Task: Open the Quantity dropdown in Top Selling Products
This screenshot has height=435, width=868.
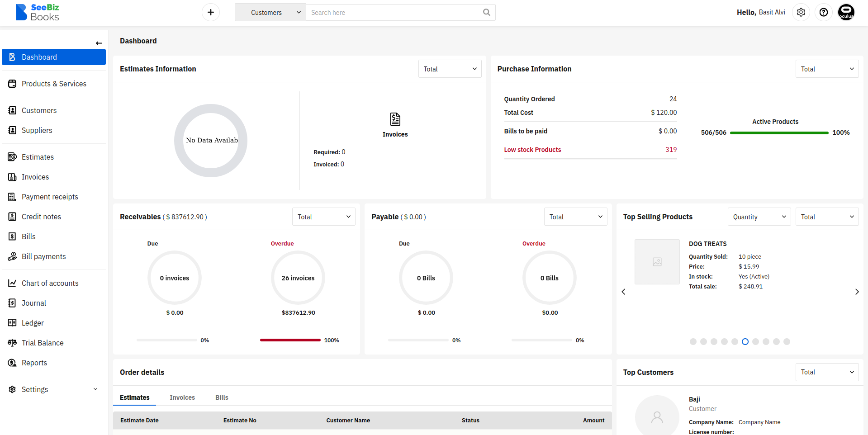Action: click(759, 217)
